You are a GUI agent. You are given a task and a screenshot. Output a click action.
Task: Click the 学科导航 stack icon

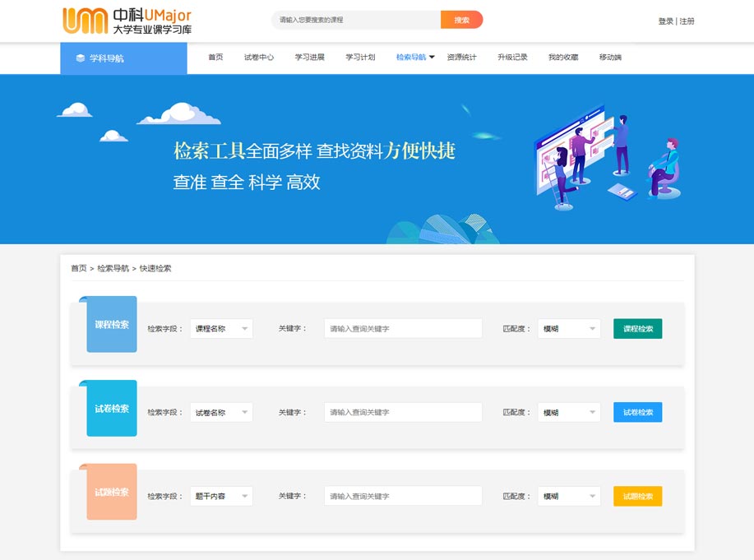[x=80, y=58]
